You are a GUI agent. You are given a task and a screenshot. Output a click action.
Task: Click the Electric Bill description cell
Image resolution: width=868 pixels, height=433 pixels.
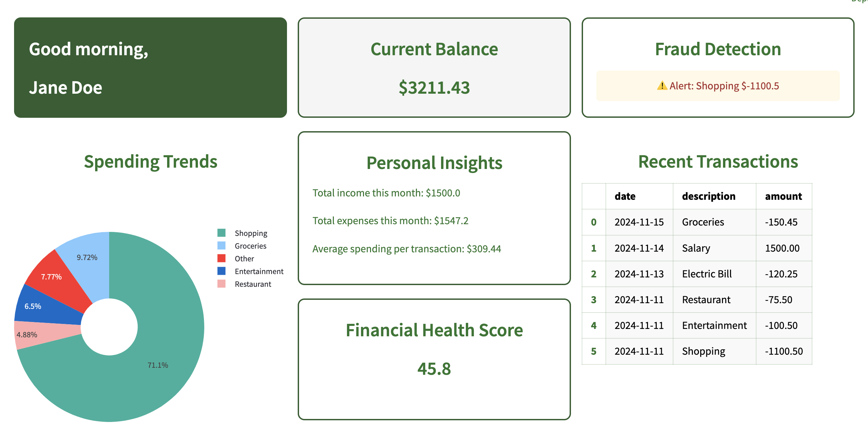click(x=707, y=274)
